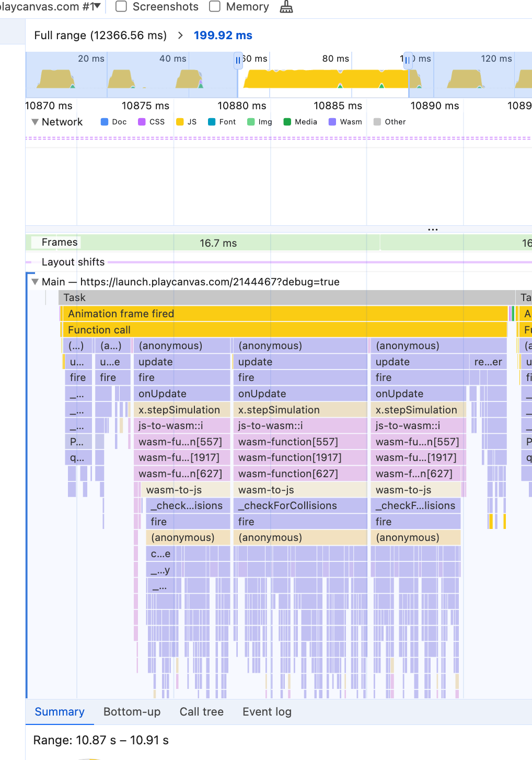This screenshot has height=760, width=532.
Task: Click the Wasm legend color swatch
Action: pos(332,122)
